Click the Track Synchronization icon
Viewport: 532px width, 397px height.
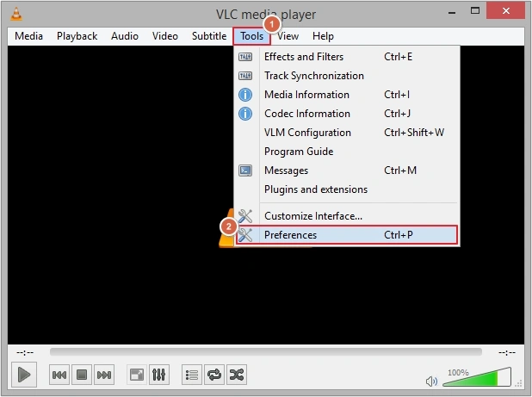[245, 76]
